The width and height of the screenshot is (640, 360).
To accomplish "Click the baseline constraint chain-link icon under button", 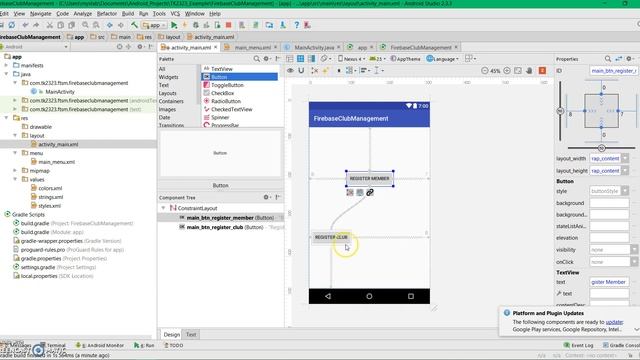I will pos(370,192).
